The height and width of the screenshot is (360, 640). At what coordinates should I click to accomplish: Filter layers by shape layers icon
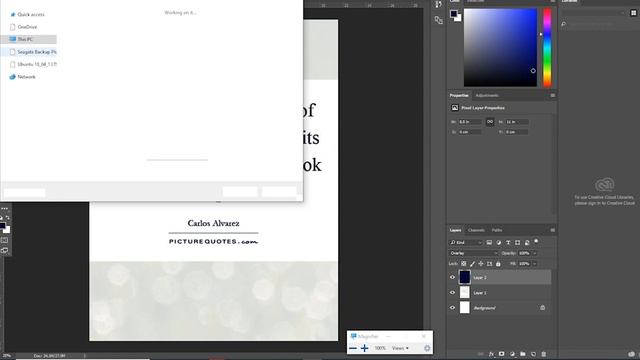[x=518, y=242]
